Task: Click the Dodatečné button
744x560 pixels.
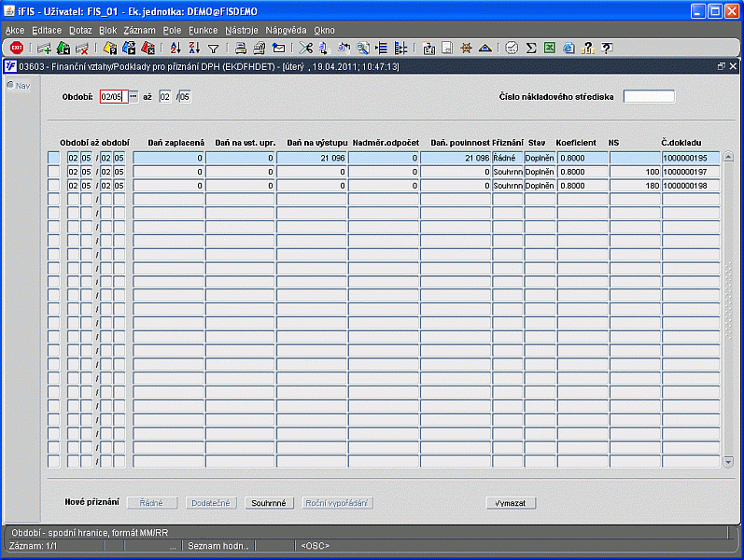Action: 211,503
